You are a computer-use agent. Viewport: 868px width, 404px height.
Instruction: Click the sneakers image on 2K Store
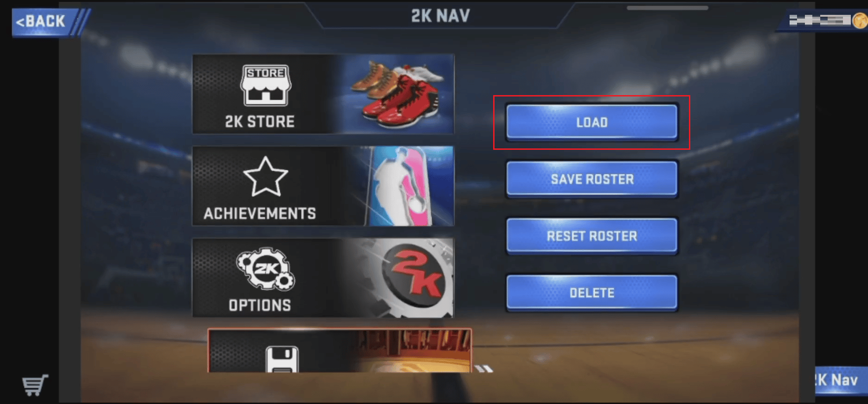[397, 95]
